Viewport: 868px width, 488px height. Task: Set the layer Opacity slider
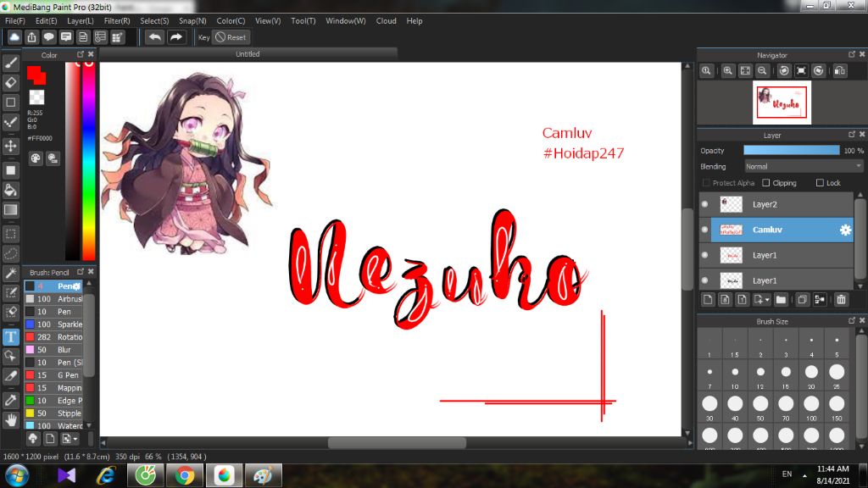point(791,151)
